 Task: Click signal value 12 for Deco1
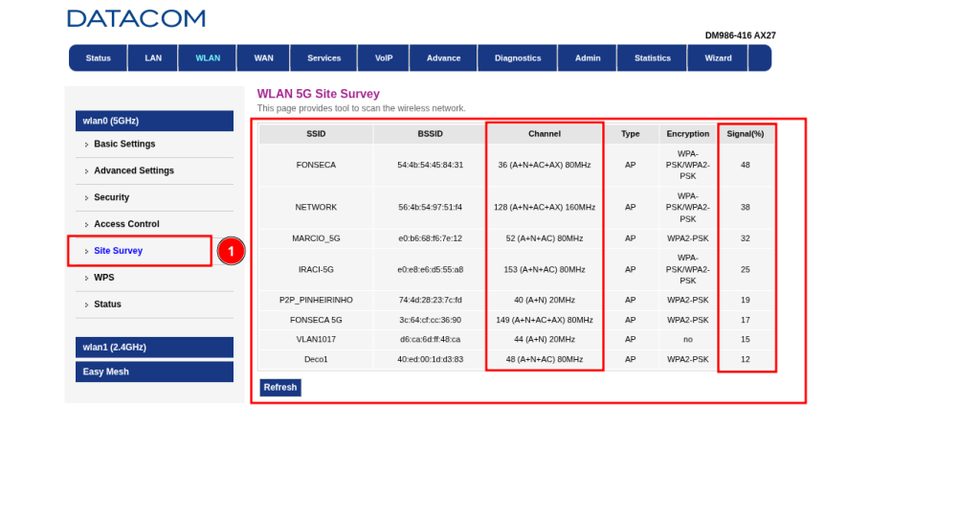pos(745,360)
